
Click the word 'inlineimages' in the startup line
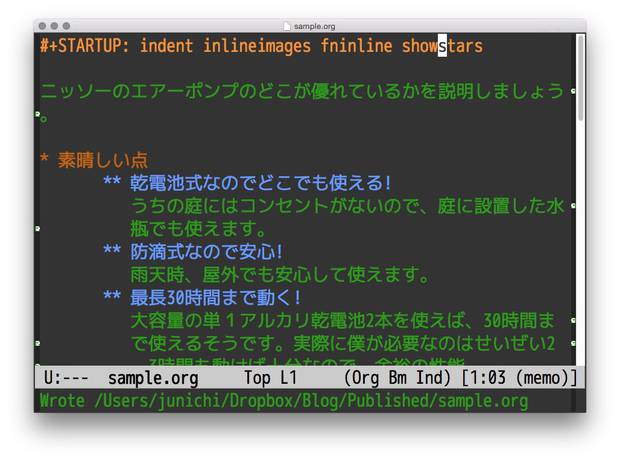257,45
